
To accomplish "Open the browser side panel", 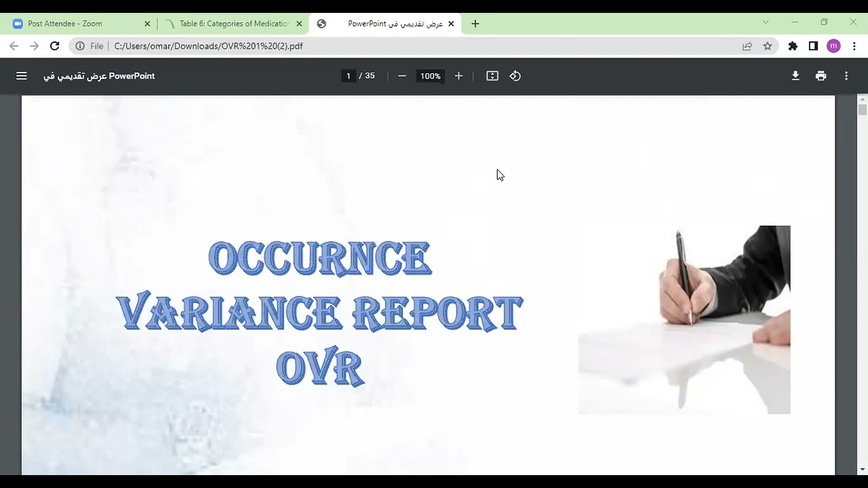I will coord(813,46).
